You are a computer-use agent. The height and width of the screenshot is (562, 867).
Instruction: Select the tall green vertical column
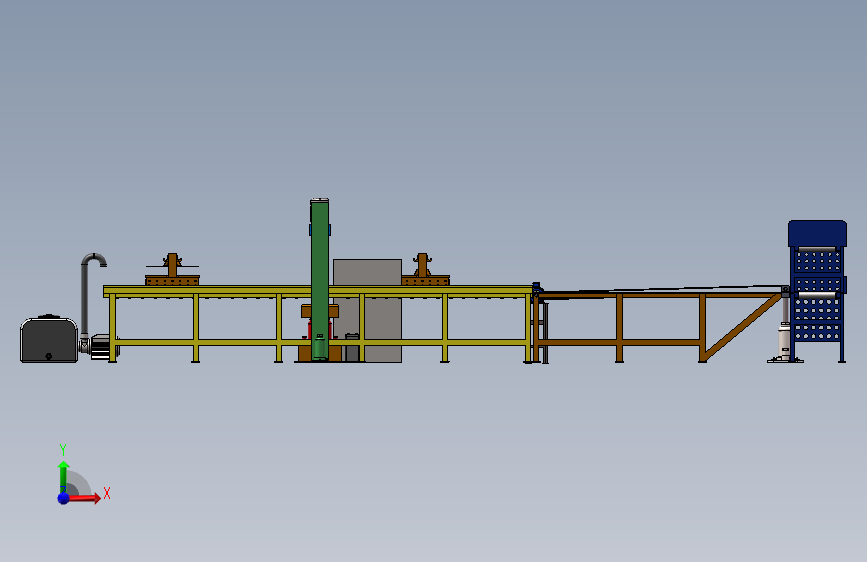(x=320, y=279)
